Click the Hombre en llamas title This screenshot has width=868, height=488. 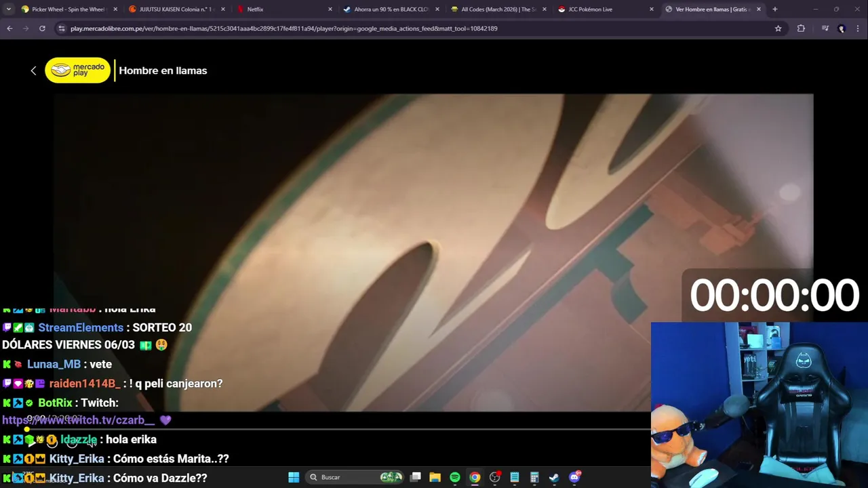[163, 70]
